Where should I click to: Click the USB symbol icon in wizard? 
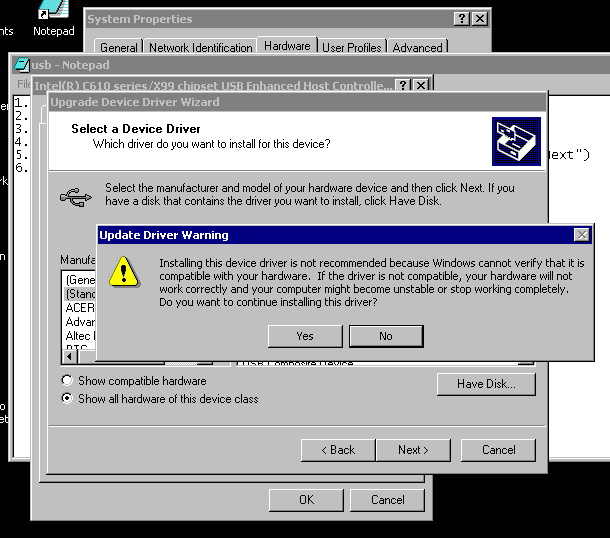click(76, 197)
